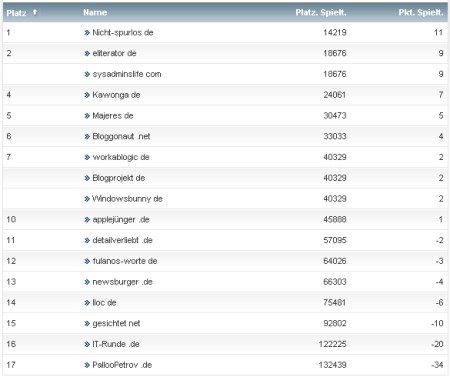This screenshot has width=450, height=377.
Task: Click the arrow icon beside Kawonga de
Action: (x=87, y=95)
